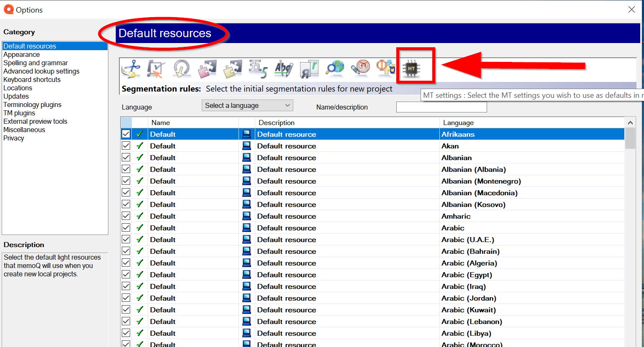Uncheck the Afrikaans row checkbox
Image resolution: width=644 pixels, height=347 pixels.
[126, 134]
